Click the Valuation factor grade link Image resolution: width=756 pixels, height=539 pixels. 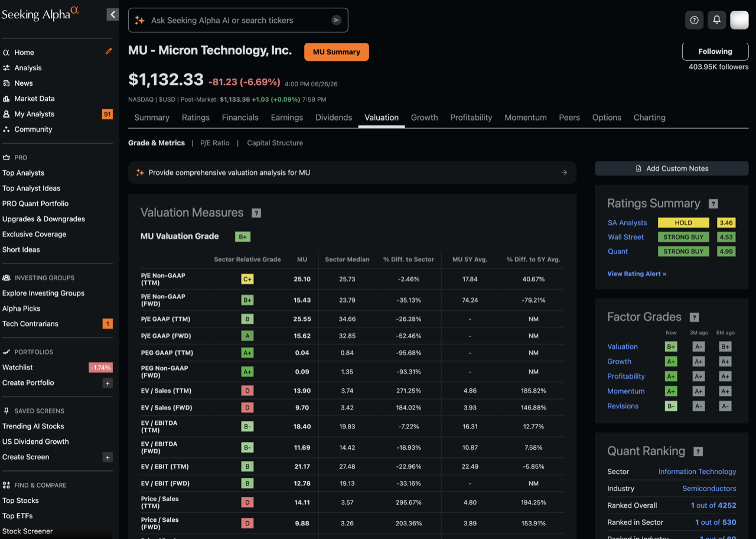tap(623, 347)
